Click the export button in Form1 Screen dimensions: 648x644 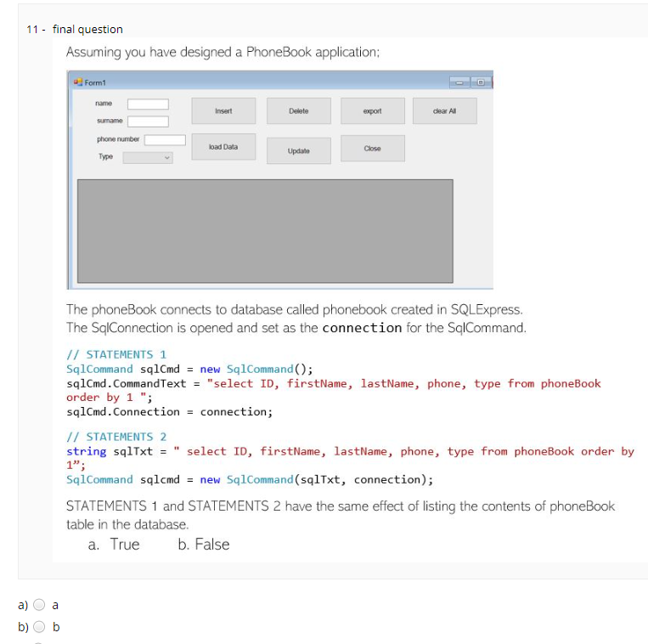[373, 110]
